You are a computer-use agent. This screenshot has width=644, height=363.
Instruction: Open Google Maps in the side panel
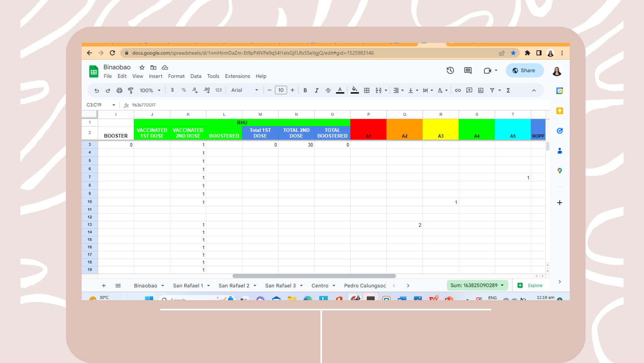(560, 171)
